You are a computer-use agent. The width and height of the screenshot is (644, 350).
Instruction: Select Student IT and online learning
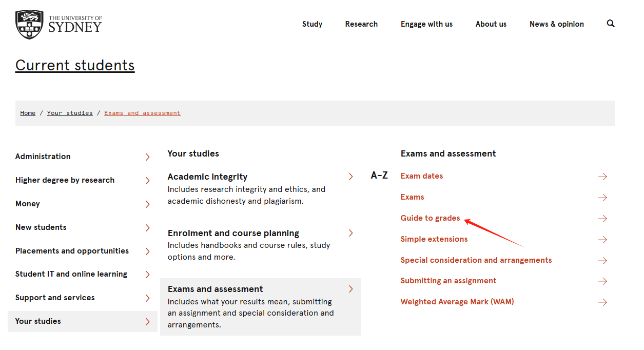(x=71, y=274)
